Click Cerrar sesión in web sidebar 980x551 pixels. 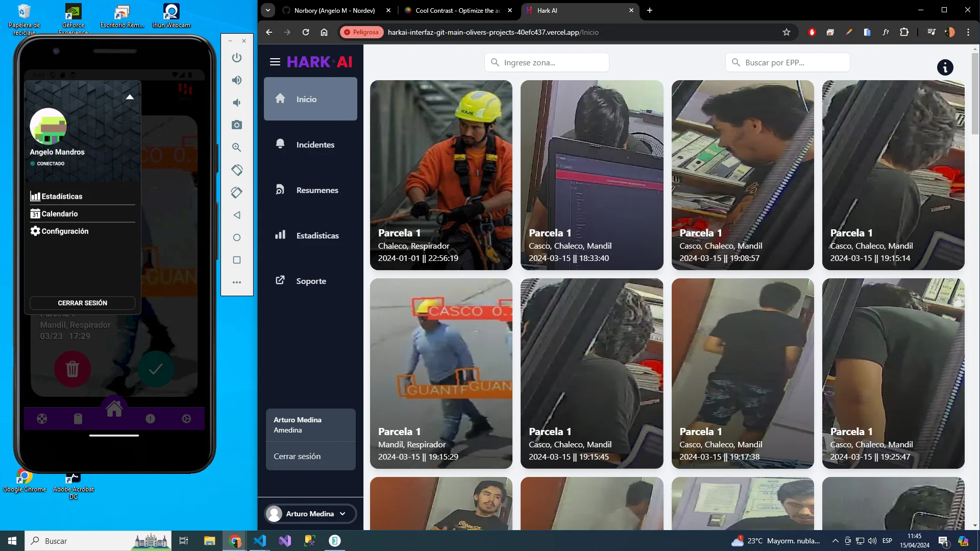pyautogui.click(x=297, y=456)
